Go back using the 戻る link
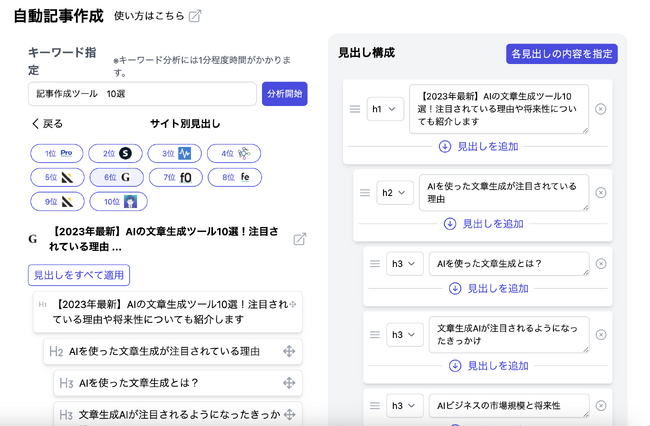The width and height of the screenshot is (650, 426). click(x=47, y=124)
